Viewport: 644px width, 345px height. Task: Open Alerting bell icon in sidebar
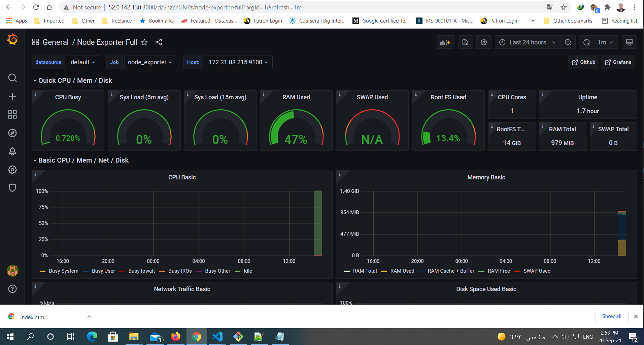12,151
